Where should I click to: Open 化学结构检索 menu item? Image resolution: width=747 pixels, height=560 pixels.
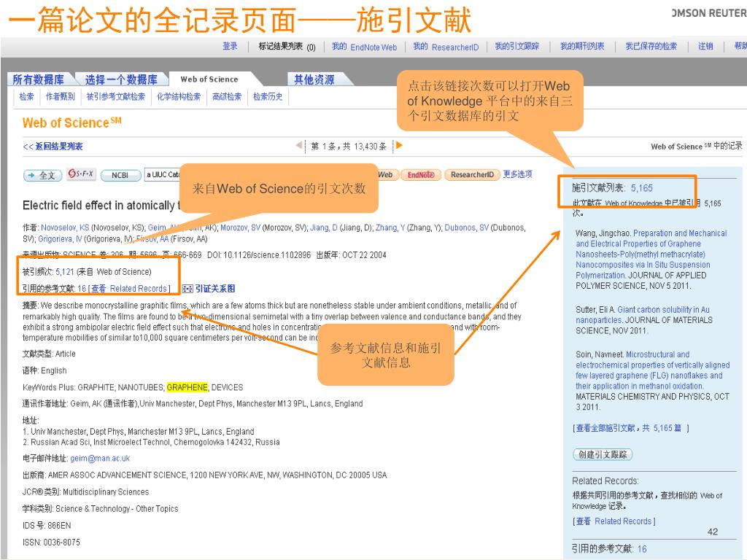179,97
